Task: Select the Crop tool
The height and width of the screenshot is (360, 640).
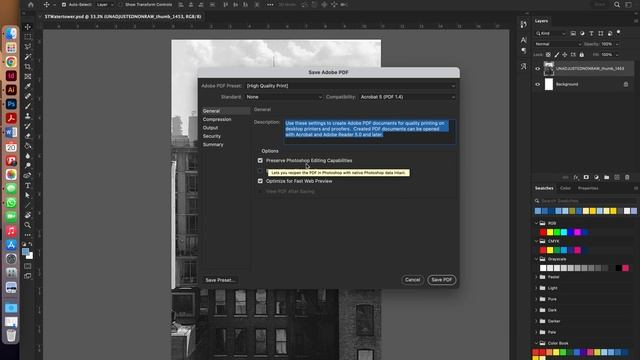Action: 28,67
